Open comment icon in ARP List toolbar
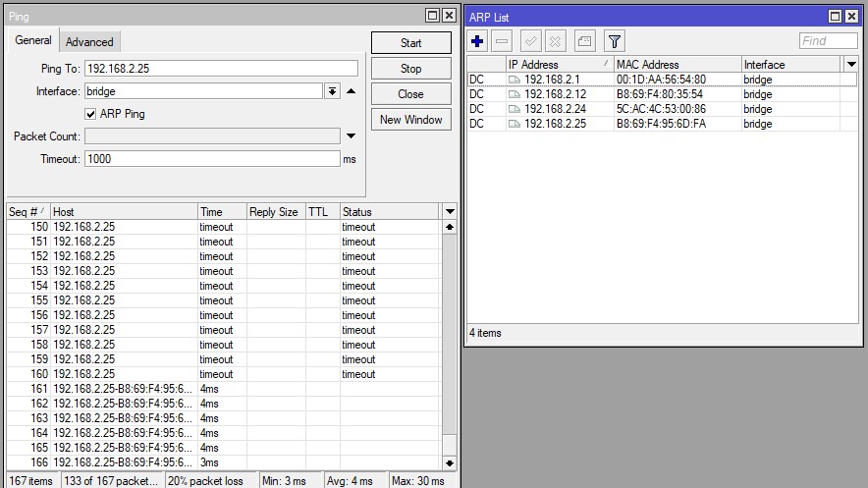The width and height of the screenshot is (868, 488). click(584, 41)
